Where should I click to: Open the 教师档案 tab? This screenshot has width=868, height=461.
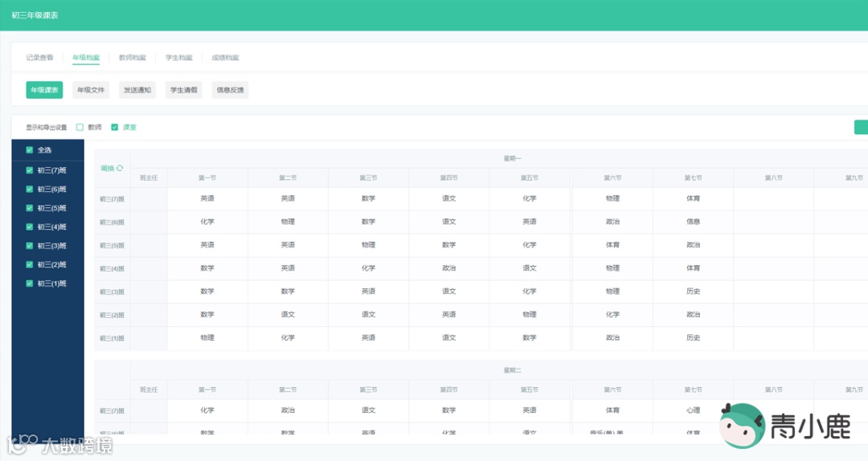[133, 58]
